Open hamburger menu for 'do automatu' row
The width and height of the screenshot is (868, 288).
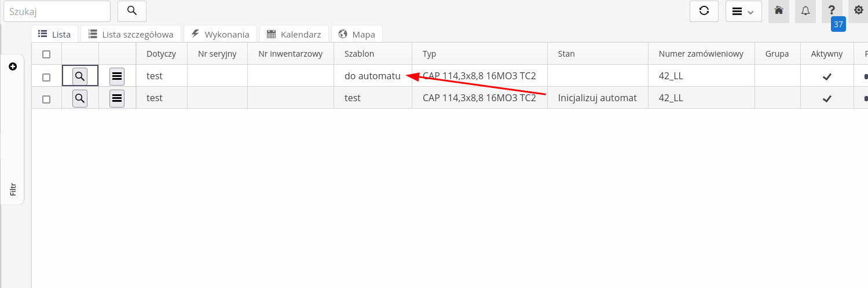tap(117, 76)
